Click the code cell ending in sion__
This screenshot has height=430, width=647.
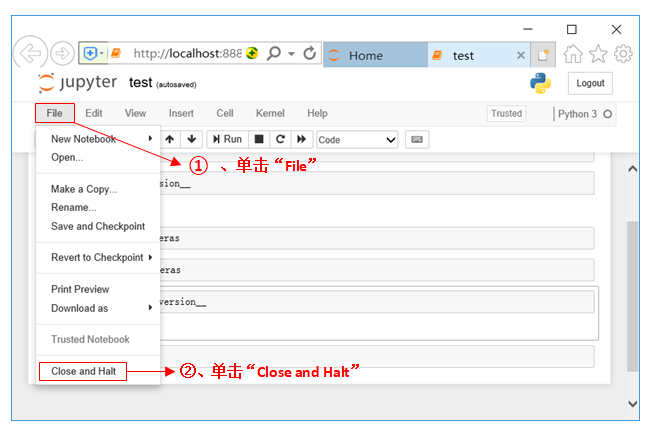(x=377, y=183)
